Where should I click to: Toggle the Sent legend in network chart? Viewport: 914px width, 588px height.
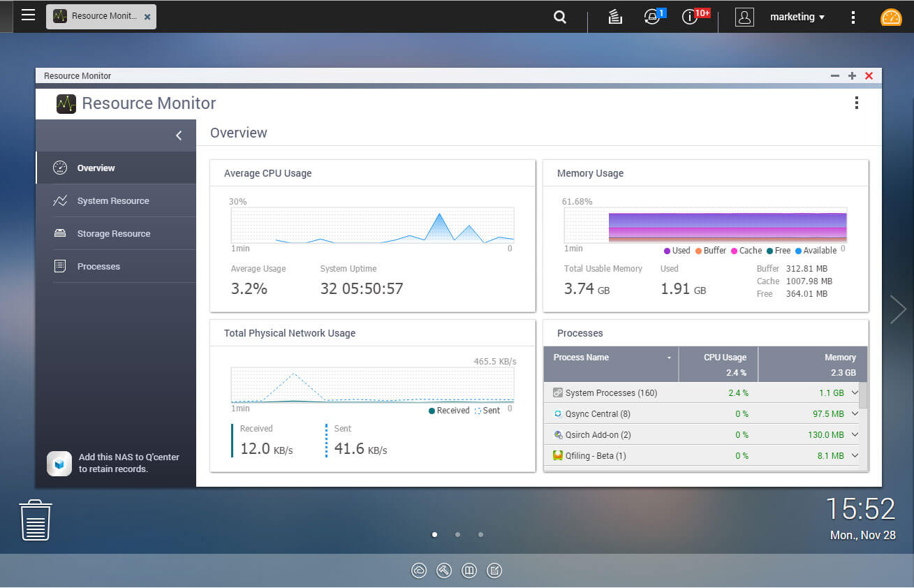coord(487,411)
